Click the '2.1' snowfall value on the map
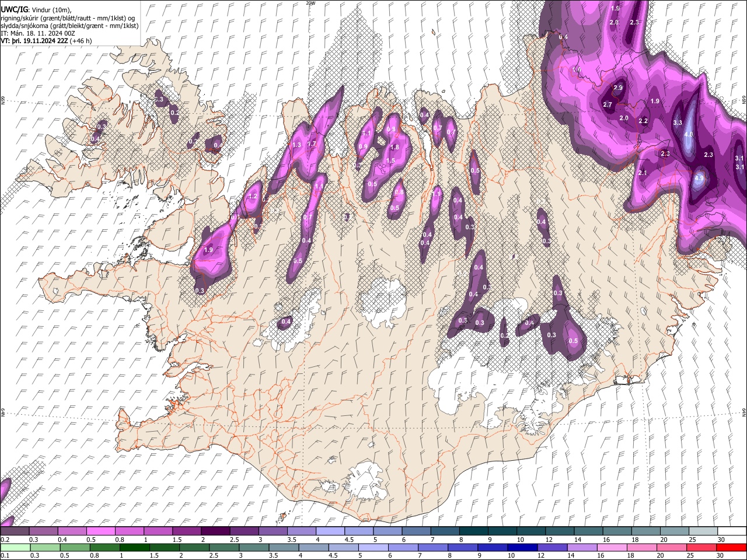 click(643, 173)
